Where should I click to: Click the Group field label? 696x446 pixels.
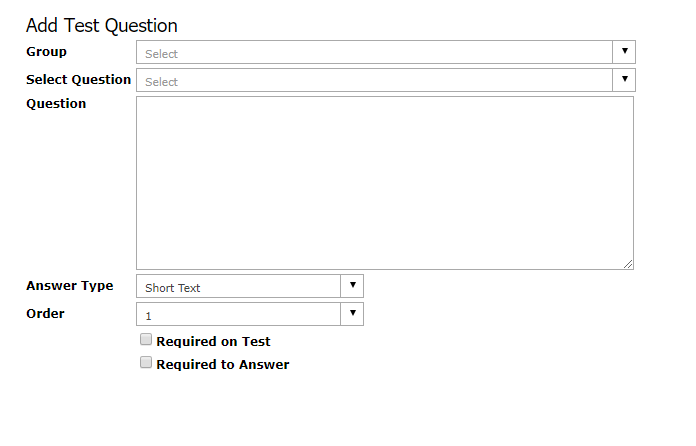[46, 51]
